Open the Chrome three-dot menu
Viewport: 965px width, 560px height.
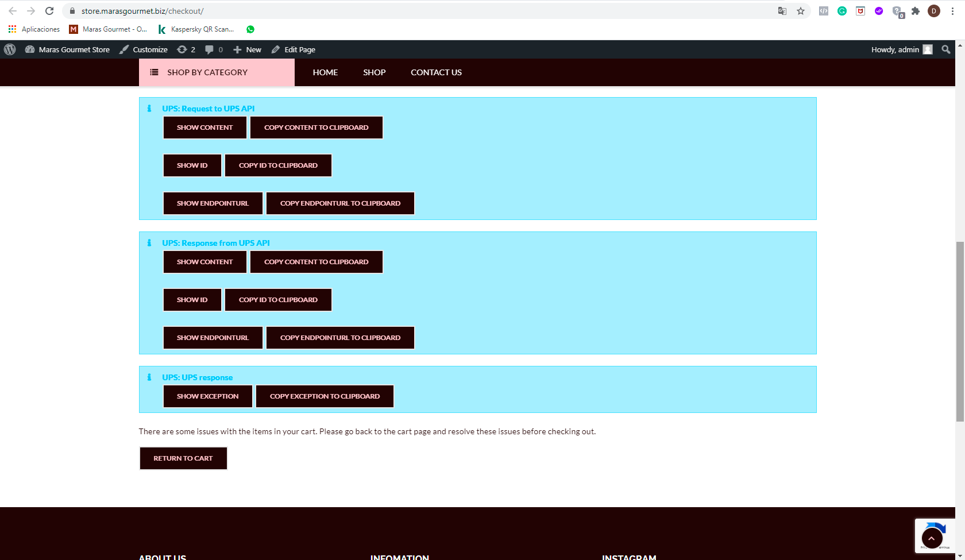tap(952, 11)
